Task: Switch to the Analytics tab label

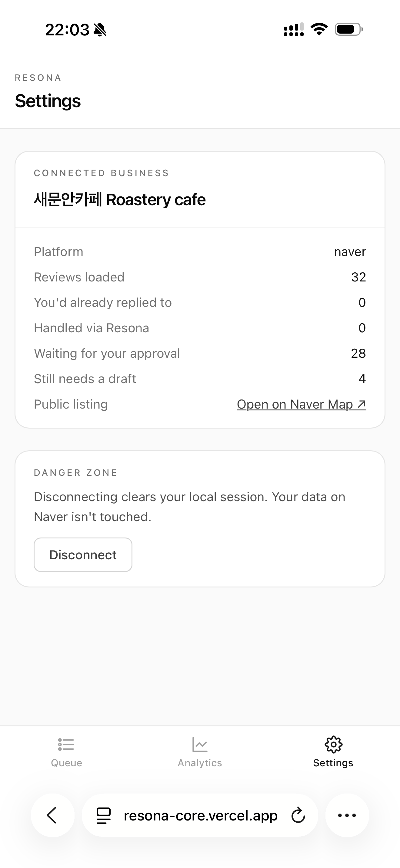Action: [x=200, y=763]
